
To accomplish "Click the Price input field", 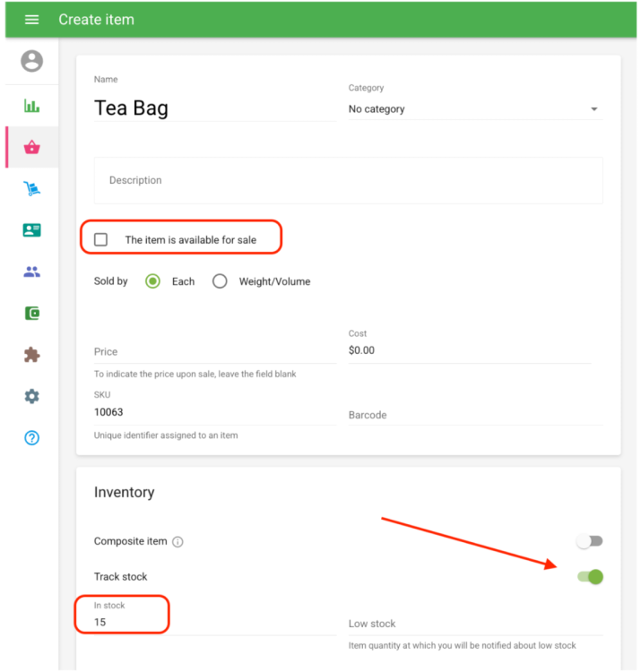I will [215, 352].
